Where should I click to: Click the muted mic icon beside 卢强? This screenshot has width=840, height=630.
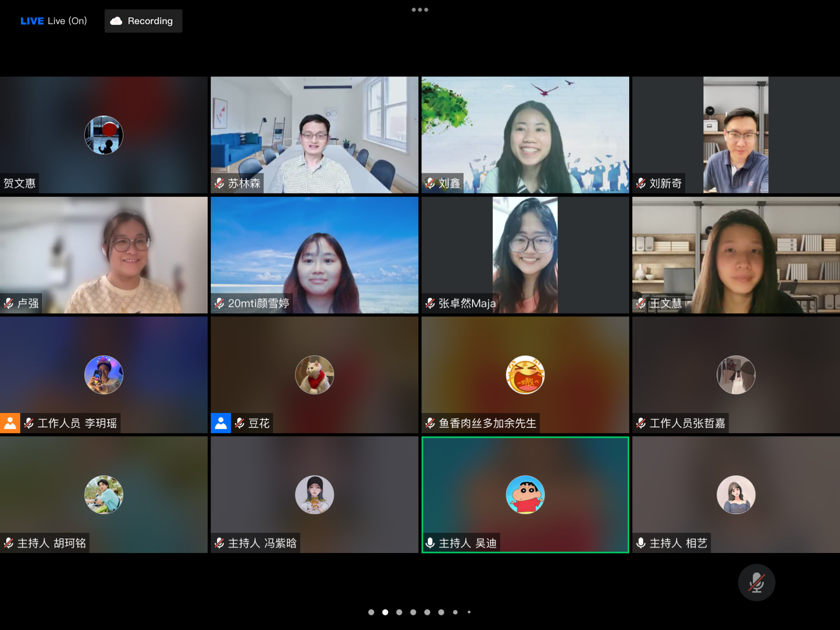coord(8,303)
